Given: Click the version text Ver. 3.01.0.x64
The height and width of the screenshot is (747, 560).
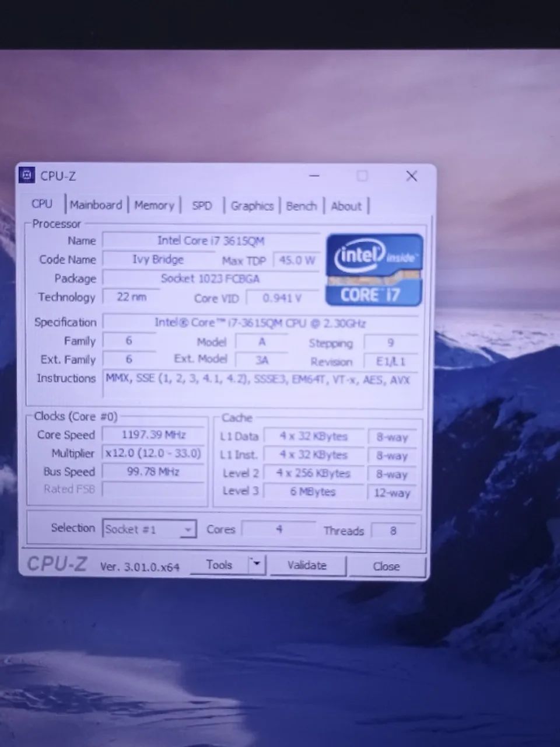Looking at the screenshot, I should (140, 567).
